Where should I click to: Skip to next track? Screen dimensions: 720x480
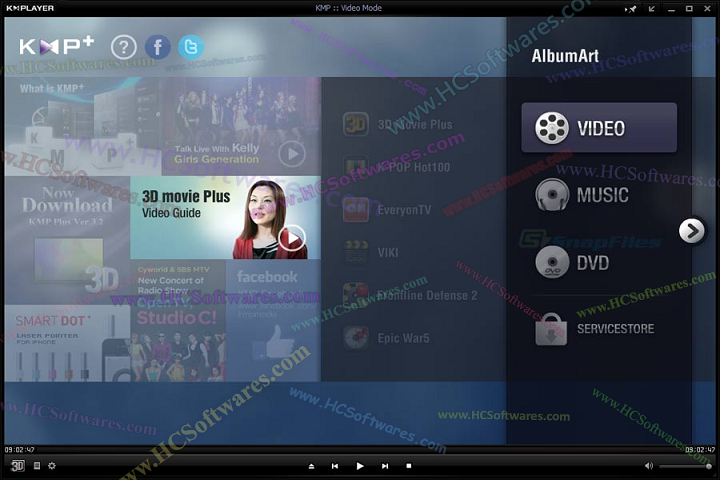coord(385,466)
